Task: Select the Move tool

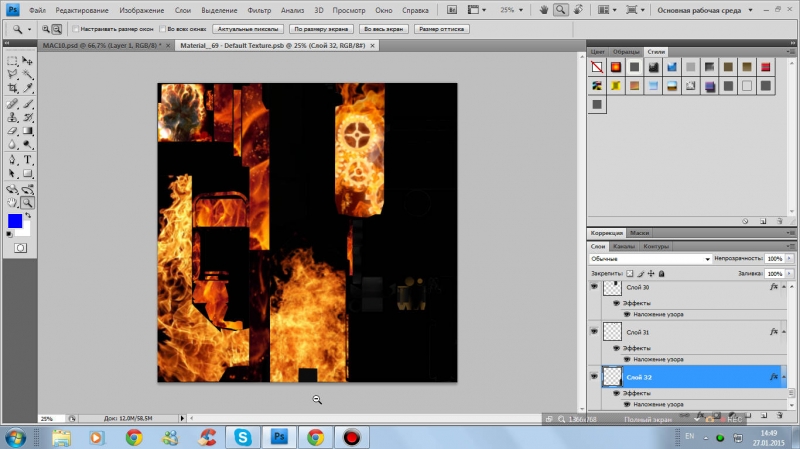Action: [x=28, y=61]
